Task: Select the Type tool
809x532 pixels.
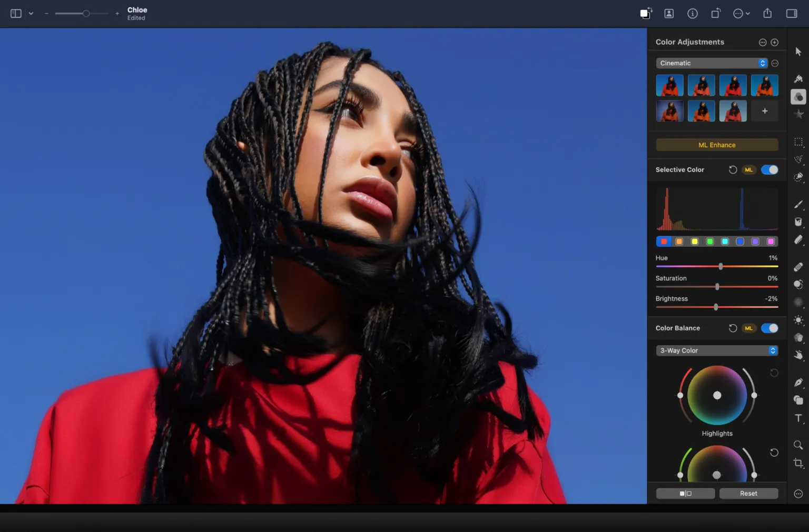Action: pos(798,418)
